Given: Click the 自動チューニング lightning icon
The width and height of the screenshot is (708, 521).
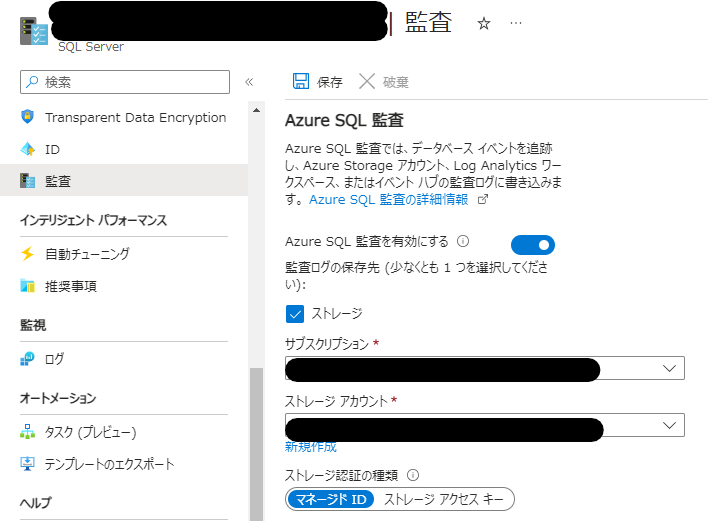Looking at the screenshot, I should point(28,253).
